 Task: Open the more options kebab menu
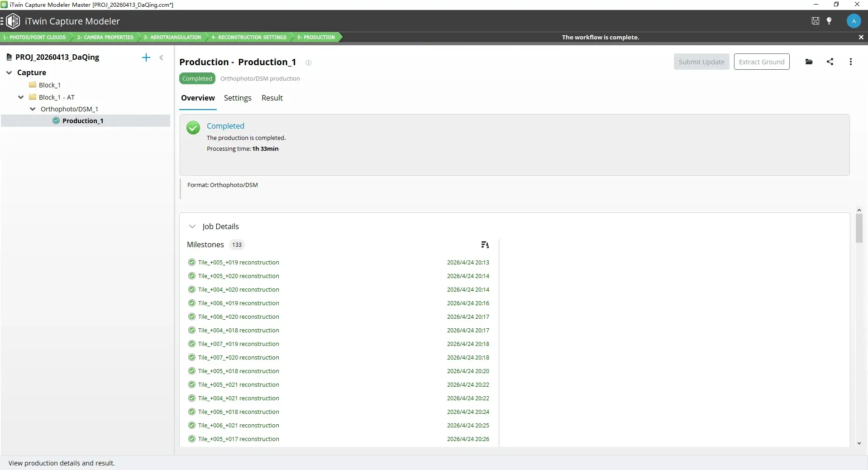click(x=851, y=62)
